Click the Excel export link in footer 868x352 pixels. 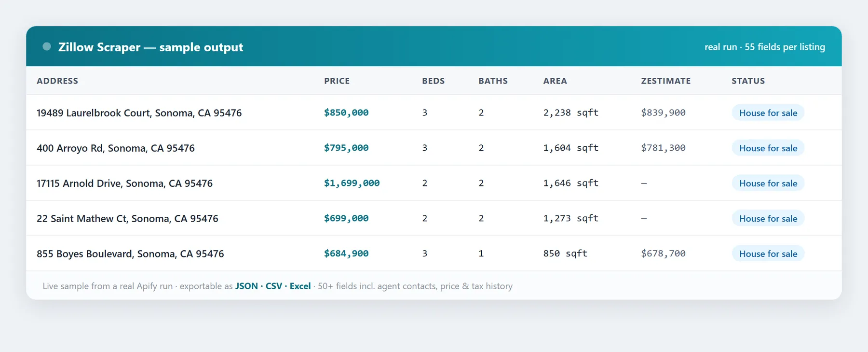(300, 286)
